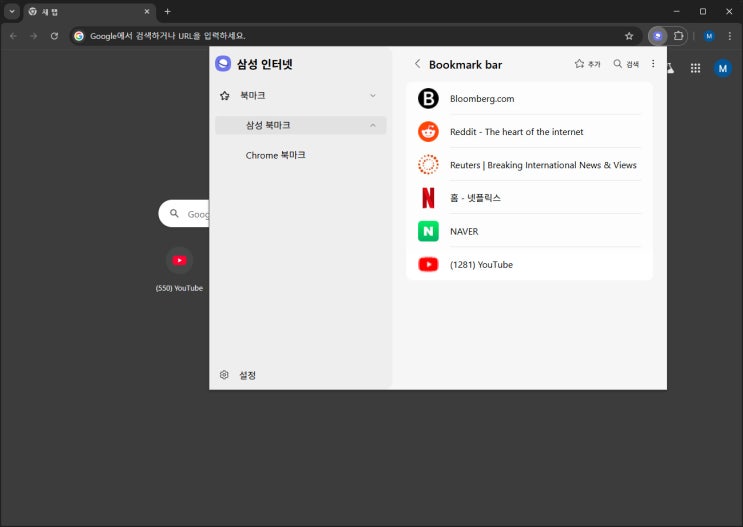The image size is (743, 527).
Task: Click the NAVER green favicon
Action: coord(428,231)
